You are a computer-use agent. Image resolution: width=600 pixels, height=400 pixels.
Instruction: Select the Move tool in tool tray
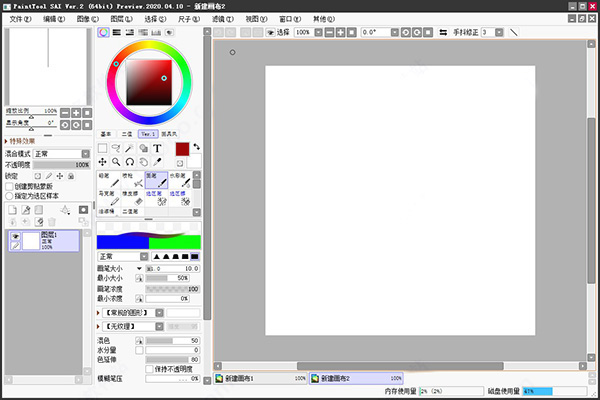[102, 161]
